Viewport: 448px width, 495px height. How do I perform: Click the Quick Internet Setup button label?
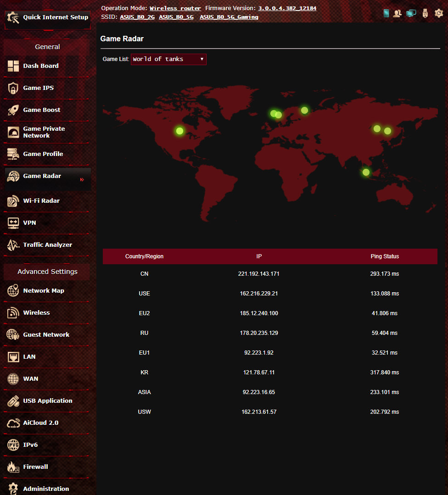(x=56, y=17)
